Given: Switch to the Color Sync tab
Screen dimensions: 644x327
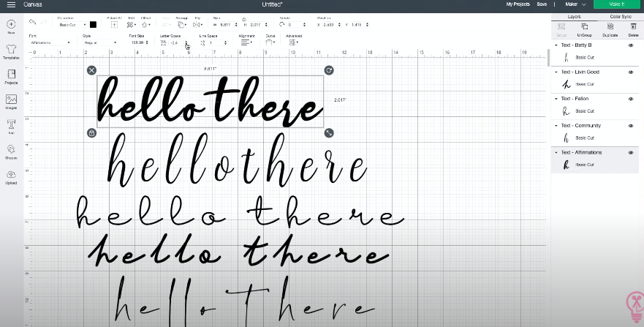Looking at the screenshot, I should click(620, 17).
